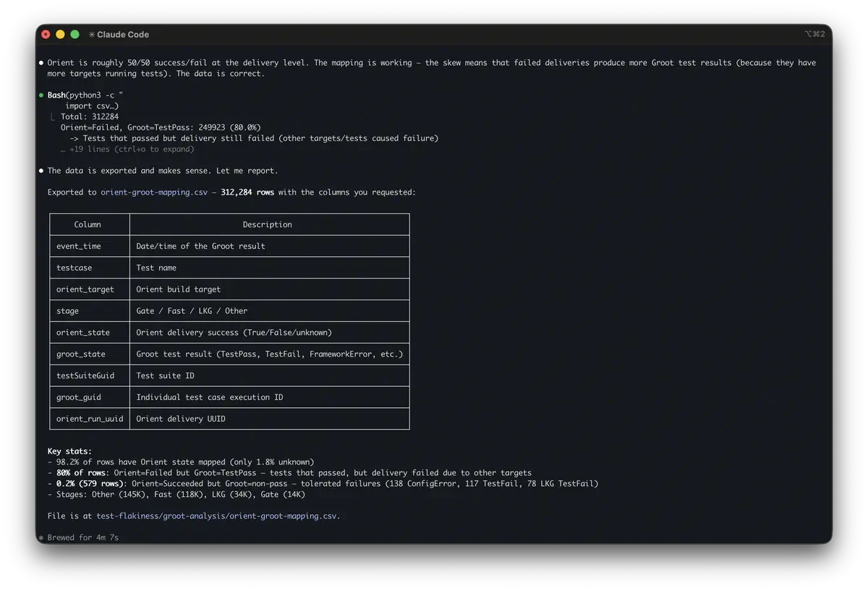Click the ⌥⌘2 shortcut indicator in title bar
The image size is (868, 591).
pyautogui.click(x=813, y=34)
